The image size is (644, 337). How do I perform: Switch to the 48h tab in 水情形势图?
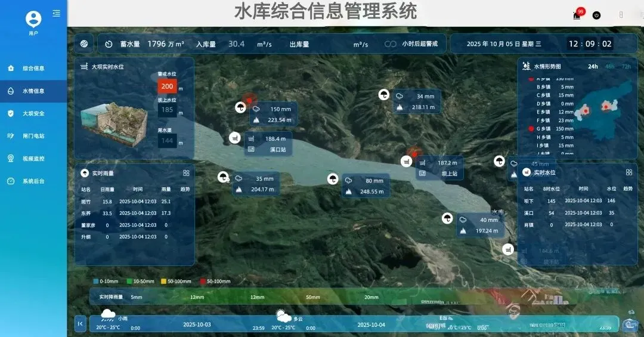tap(610, 67)
